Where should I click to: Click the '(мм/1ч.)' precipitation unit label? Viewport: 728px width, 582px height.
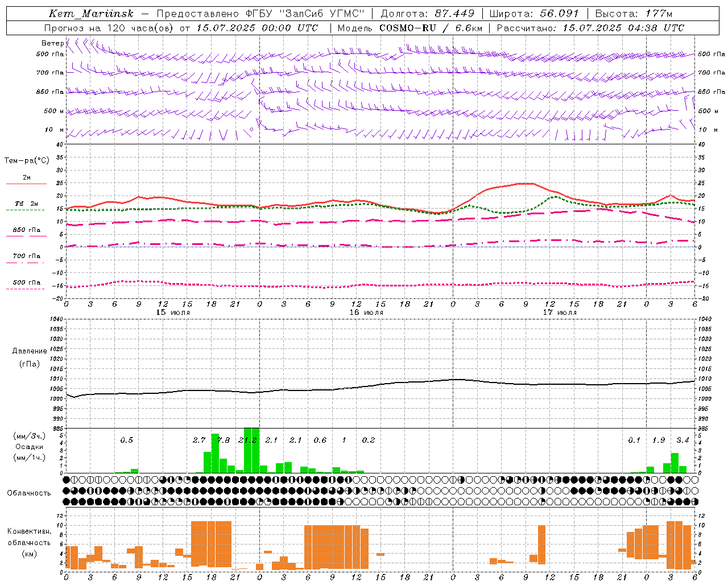(30, 457)
